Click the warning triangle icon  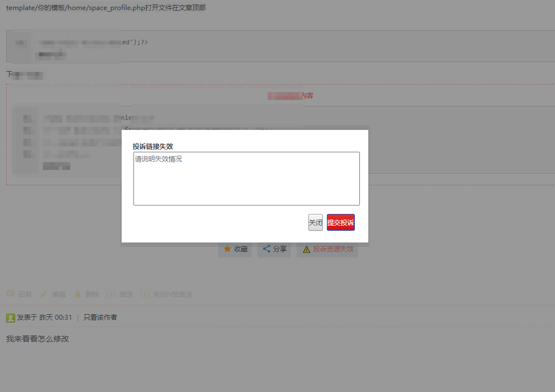click(307, 249)
